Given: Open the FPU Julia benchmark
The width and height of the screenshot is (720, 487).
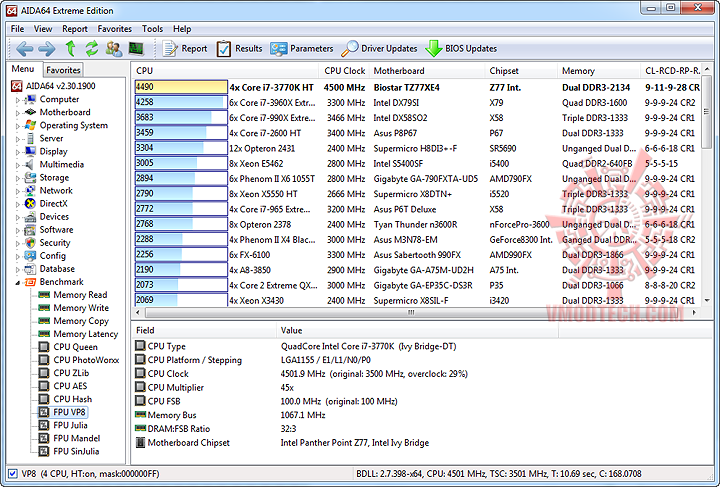Looking at the screenshot, I should (x=70, y=425).
